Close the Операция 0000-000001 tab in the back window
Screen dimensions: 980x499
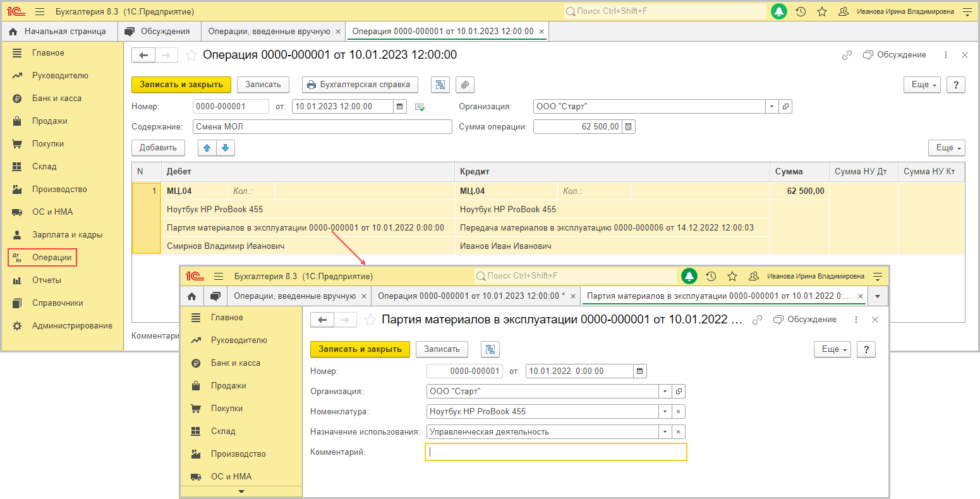pos(541,31)
